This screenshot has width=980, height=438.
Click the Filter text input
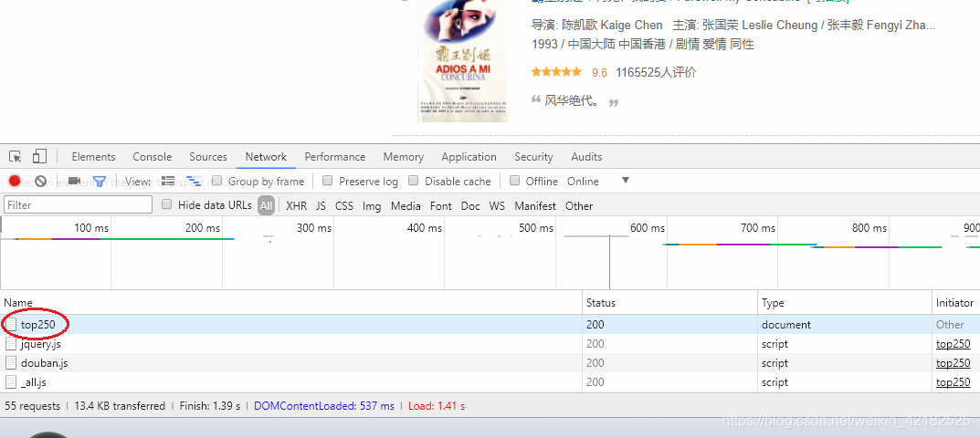79,205
